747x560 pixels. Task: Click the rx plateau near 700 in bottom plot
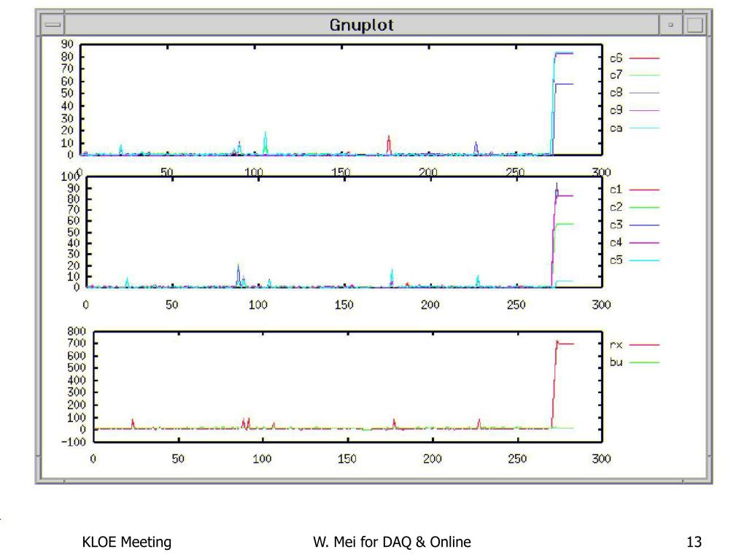click(x=566, y=344)
